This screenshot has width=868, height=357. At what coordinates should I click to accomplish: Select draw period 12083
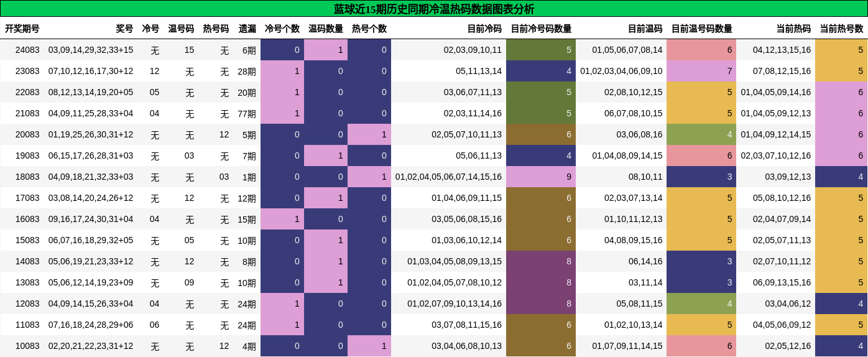pos(27,304)
